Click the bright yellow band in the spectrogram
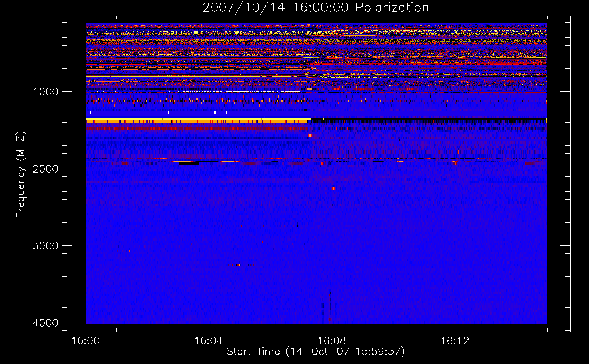This screenshot has height=364, width=589. [x=198, y=120]
